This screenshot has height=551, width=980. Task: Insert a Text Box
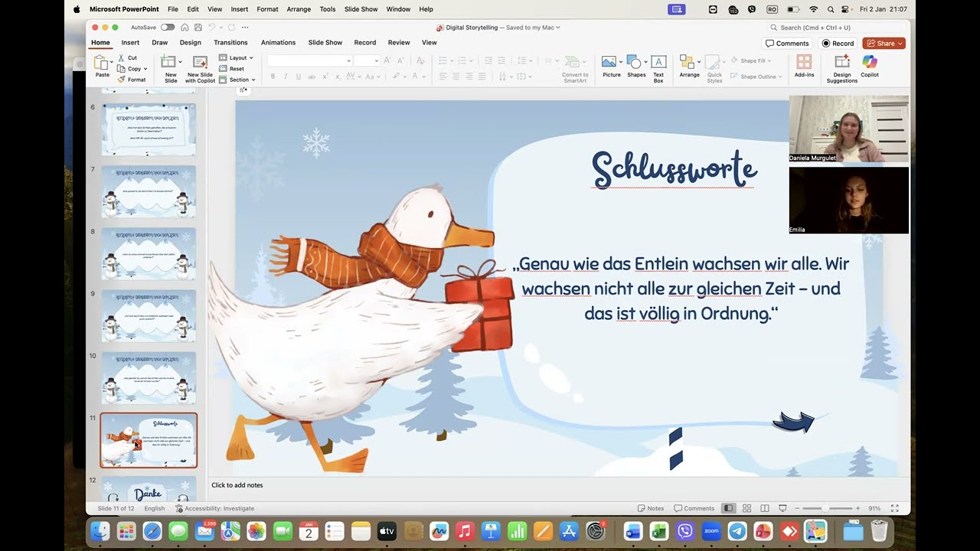pyautogui.click(x=658, y=69)
